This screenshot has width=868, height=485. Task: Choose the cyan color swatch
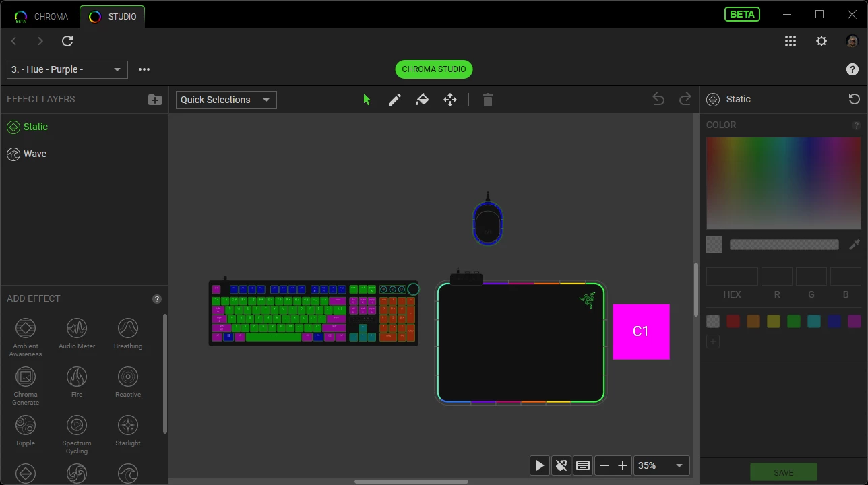tap(814, 321)
